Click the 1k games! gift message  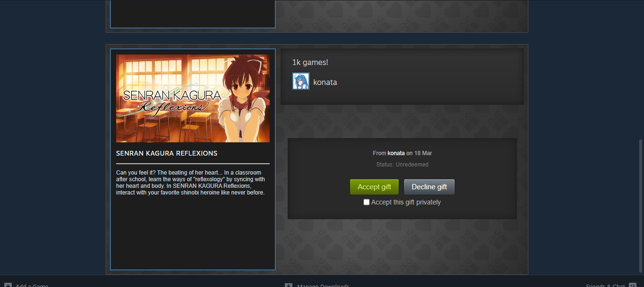click(310, 63)
